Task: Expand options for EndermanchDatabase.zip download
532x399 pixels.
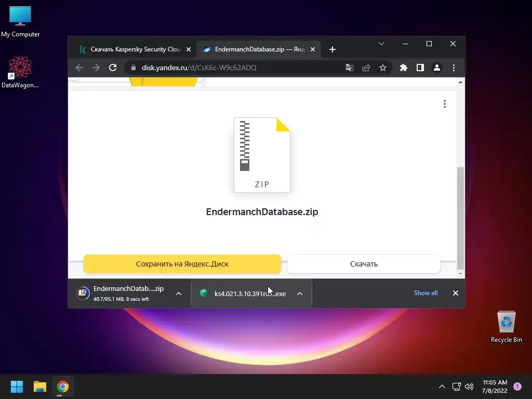Action: pos(179,294)
